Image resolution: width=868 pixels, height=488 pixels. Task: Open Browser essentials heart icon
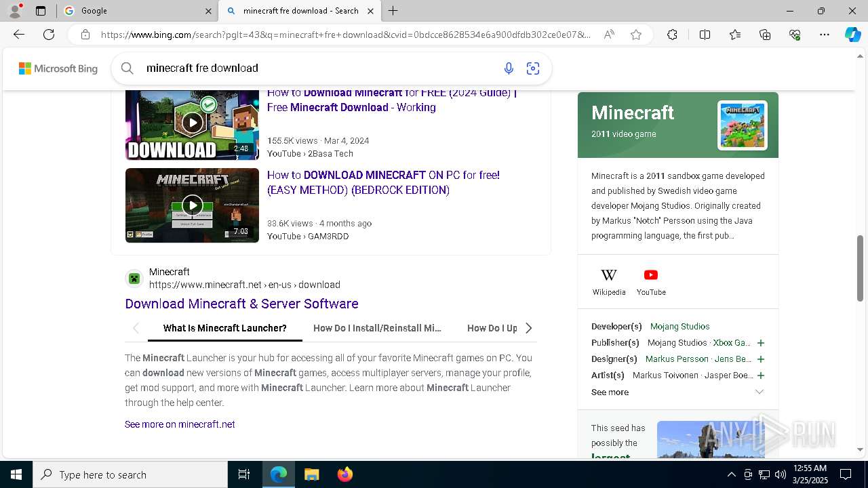(795, 35)
